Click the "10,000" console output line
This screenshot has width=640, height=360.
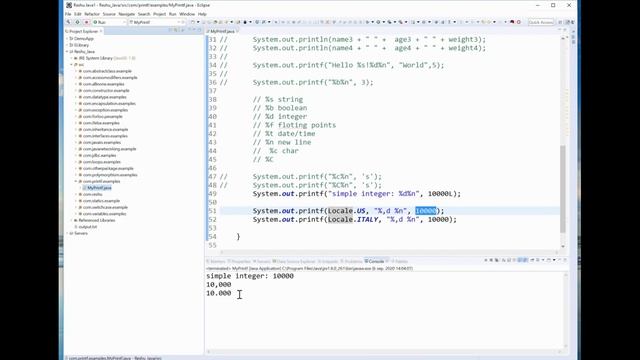219,284
